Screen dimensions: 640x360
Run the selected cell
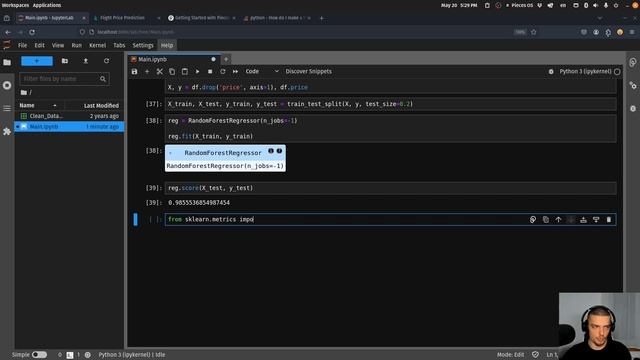(197, 71)
